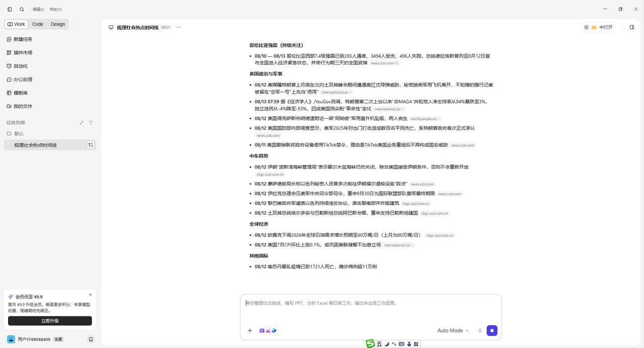Stop generation with purple stop button

(x=492, y=330)
